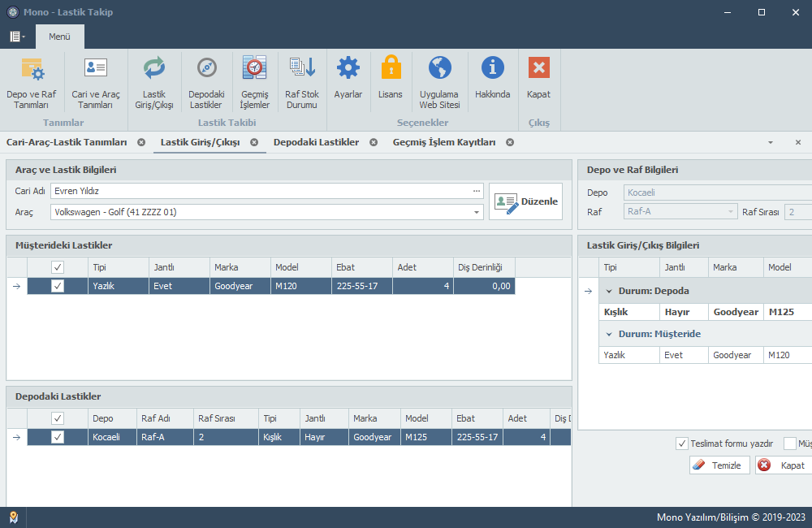Toggle Teslimat formu yazdır checkbox
The image size is (812, 528).
tap(682, 444)
